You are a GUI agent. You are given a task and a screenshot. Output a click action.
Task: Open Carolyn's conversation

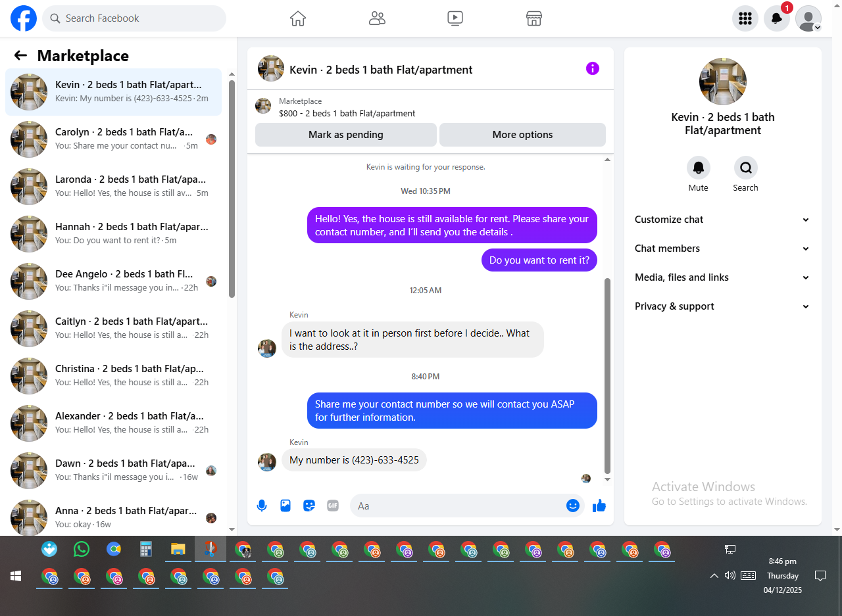tap(113, 139)
